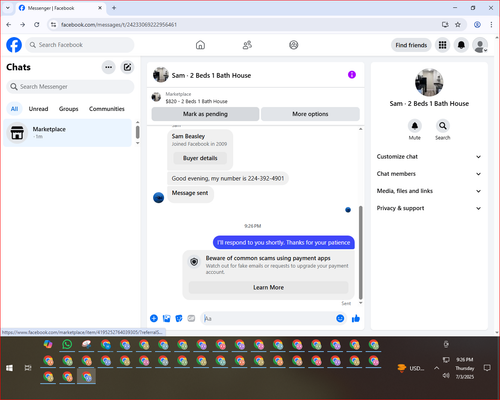Open the Groups circle icon in top navigation
The height and width of the screenshot is (400, 500).
point(294,45)
